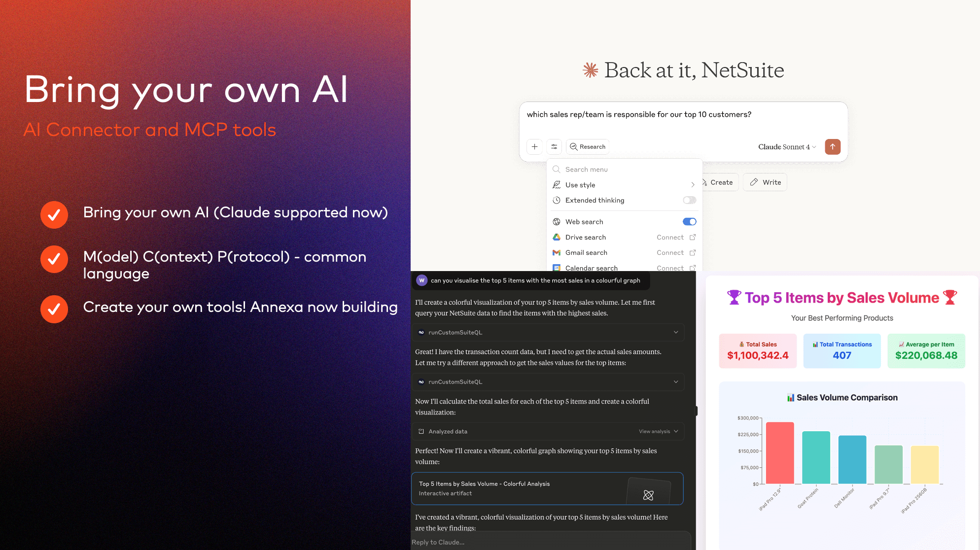Click the second runCustomSuiteQL tool icon
The height and width of the screenshot is (550, 980).
(x=421, y=382)
